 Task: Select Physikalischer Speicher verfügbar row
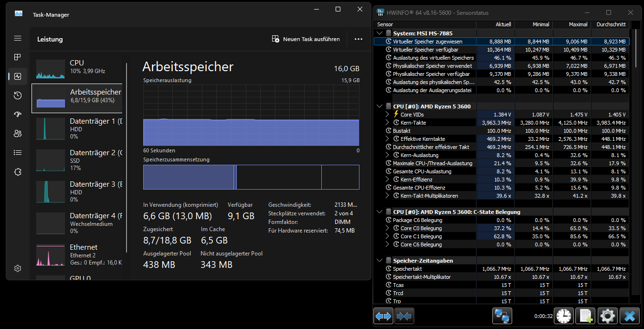(x=501, y=74)
